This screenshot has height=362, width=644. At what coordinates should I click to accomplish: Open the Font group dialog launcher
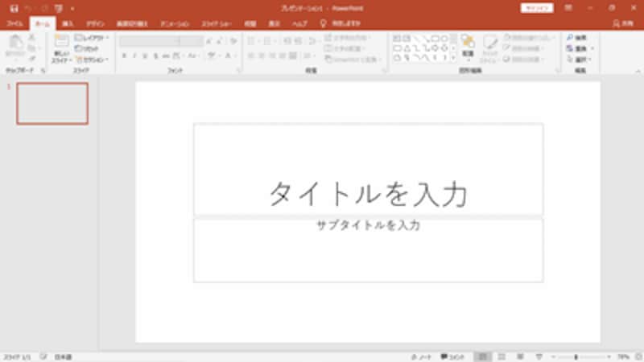pyautogui.click(x=238, y=71)
